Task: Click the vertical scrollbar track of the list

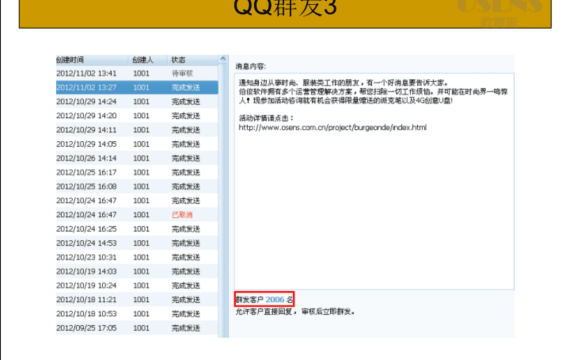Action: coord(223,200)
